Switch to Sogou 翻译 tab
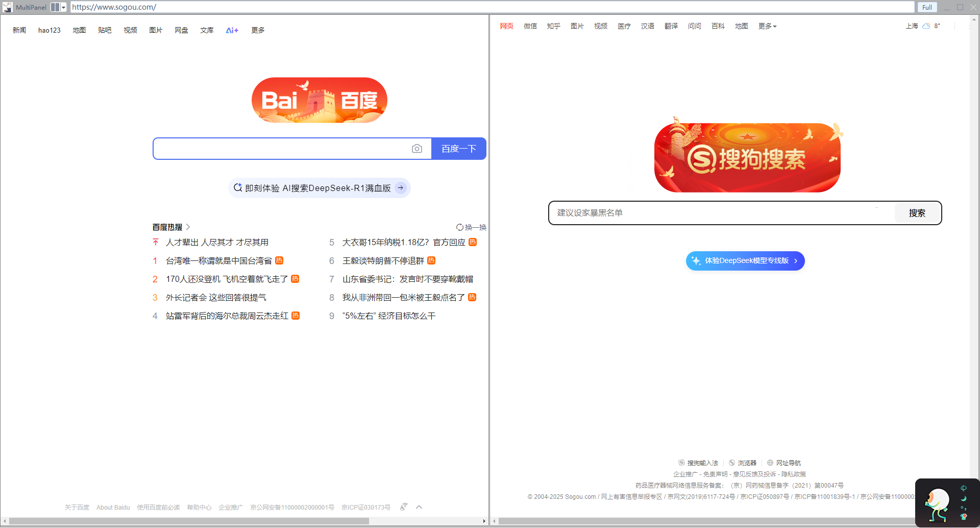The image size is (980, 528). pyautogui.click(x=671, y=26)
